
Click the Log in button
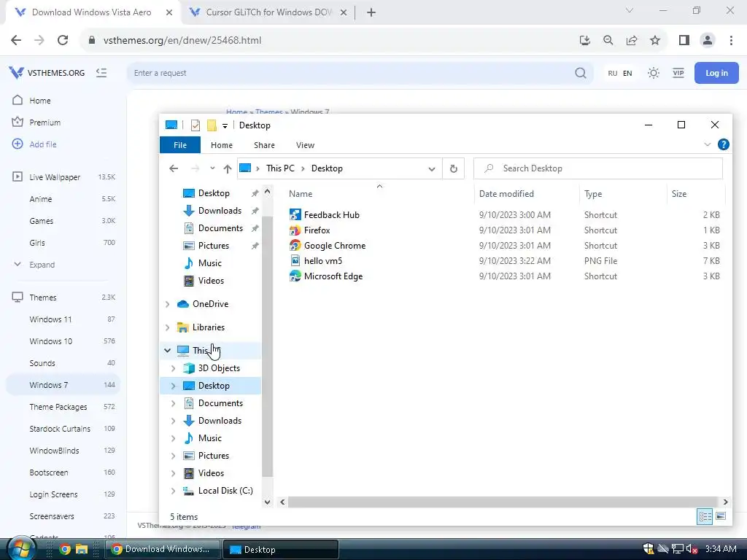(716, 73)
